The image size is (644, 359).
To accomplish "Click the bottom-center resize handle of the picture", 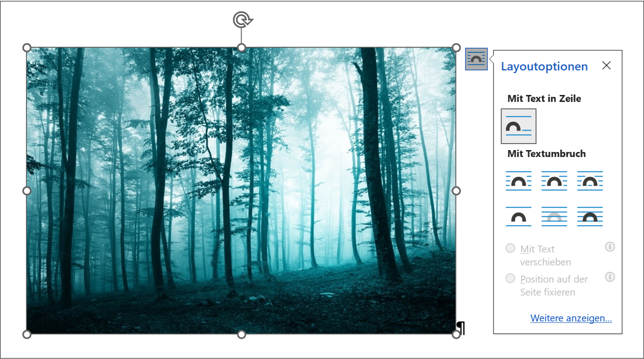I will coord(242,334).
